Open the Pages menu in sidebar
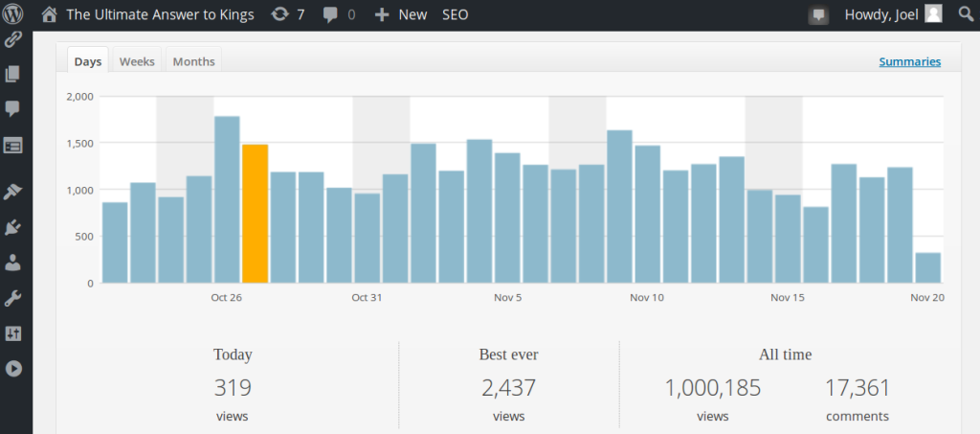The width and height of the screenshot is (980, 434). click(13, 74)
